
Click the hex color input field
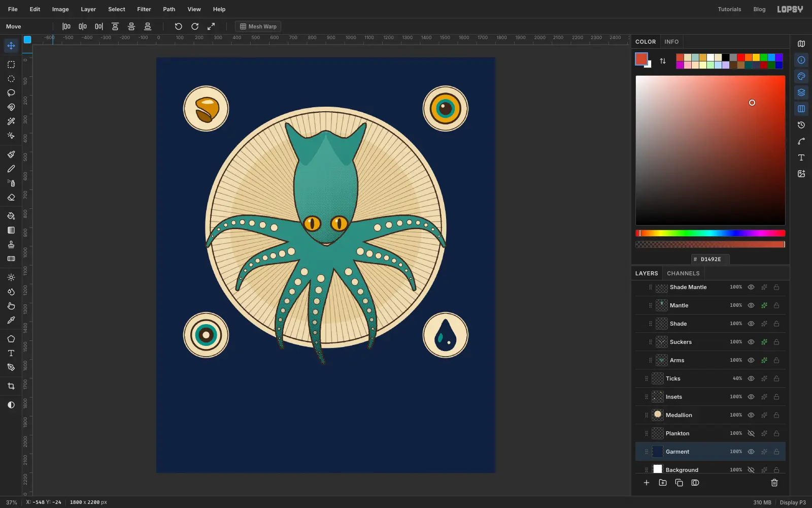point(710,259)
